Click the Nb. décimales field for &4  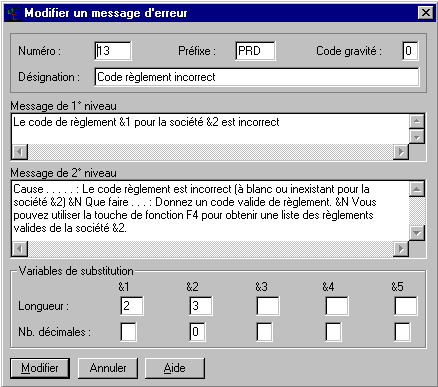point(333,332)
